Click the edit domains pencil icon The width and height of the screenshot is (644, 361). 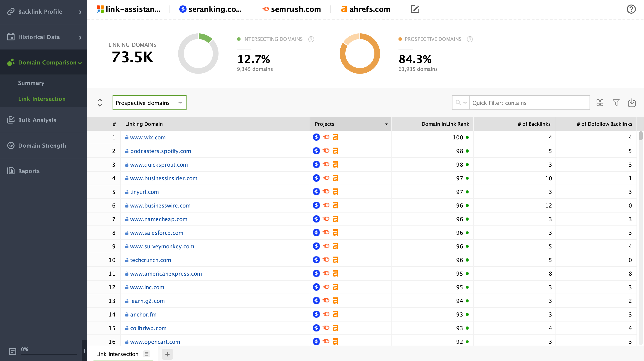415,9
